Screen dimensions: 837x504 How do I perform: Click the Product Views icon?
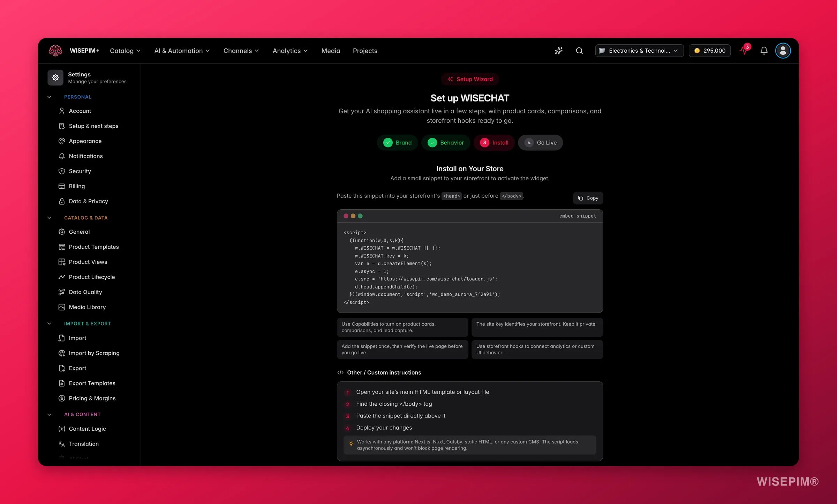[62, 262]
